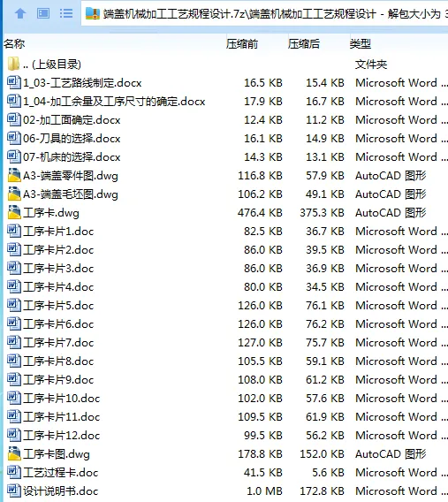The height and width of the screenshot is (502, 448).
Task: Select Word icon of 工序卡片2.doc
Action: [14, 249]
